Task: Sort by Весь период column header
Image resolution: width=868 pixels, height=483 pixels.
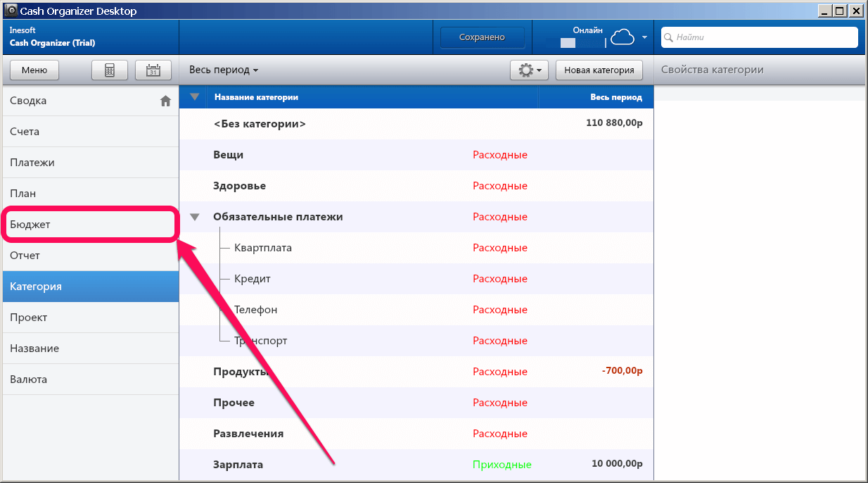Action: (596, 97)
